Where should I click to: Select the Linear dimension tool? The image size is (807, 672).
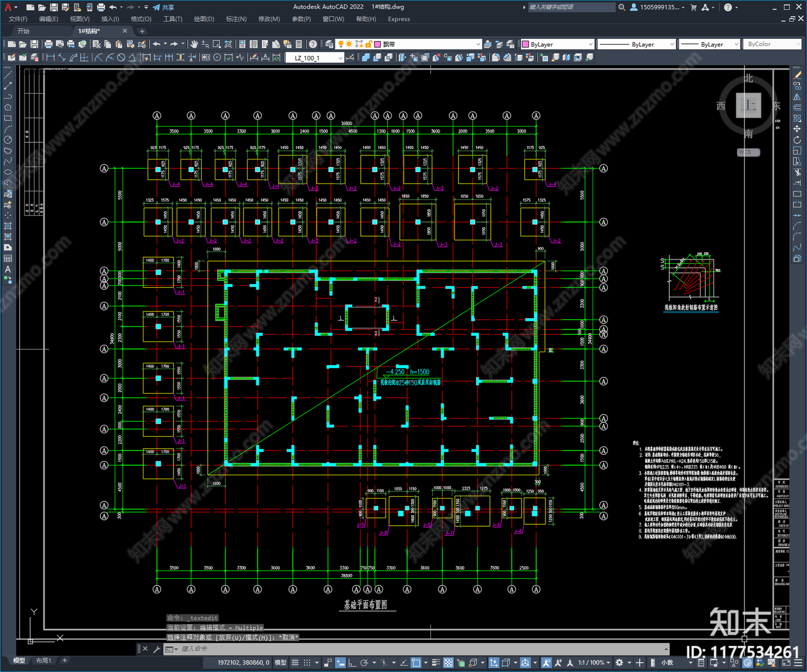[x=50, y=57]
